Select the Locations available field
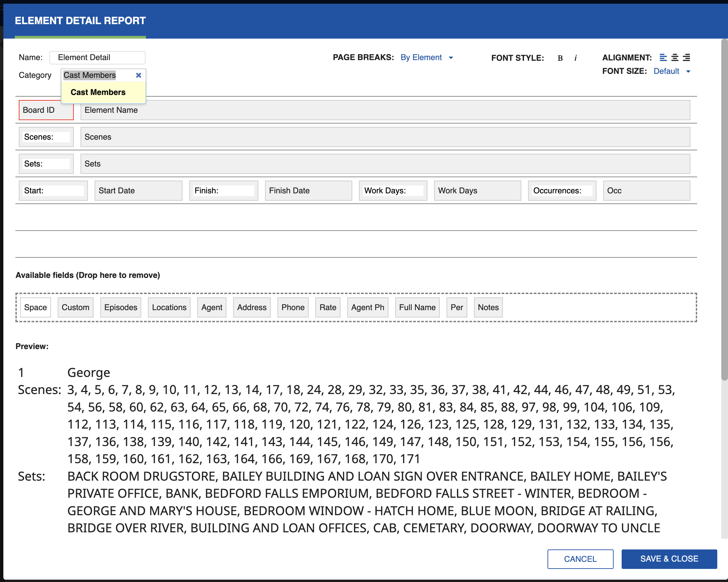This screenshot has height=582, width=728. [x=169, y=307]
